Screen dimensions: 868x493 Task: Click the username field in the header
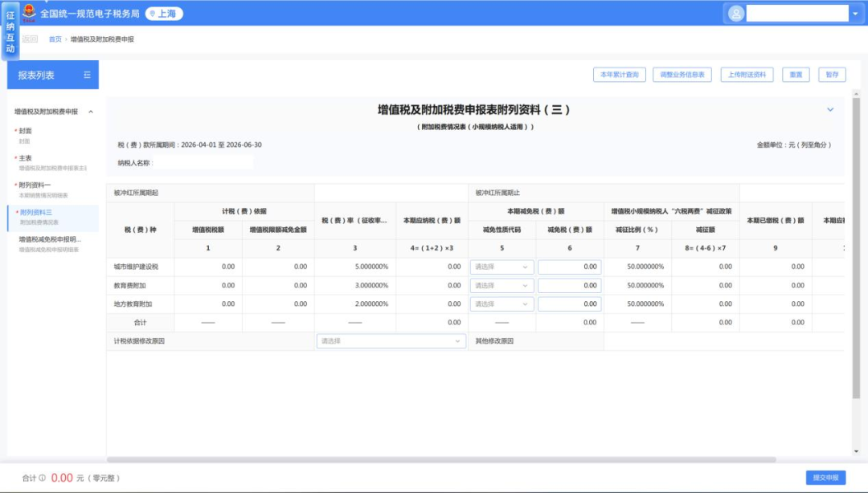click(797, 14)
